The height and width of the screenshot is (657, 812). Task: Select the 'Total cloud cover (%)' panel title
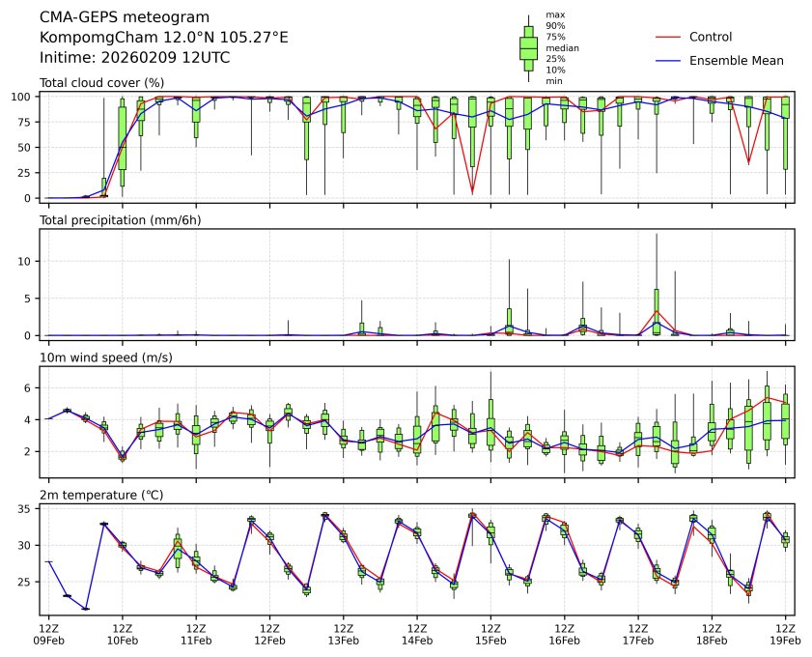pos(101,82)
